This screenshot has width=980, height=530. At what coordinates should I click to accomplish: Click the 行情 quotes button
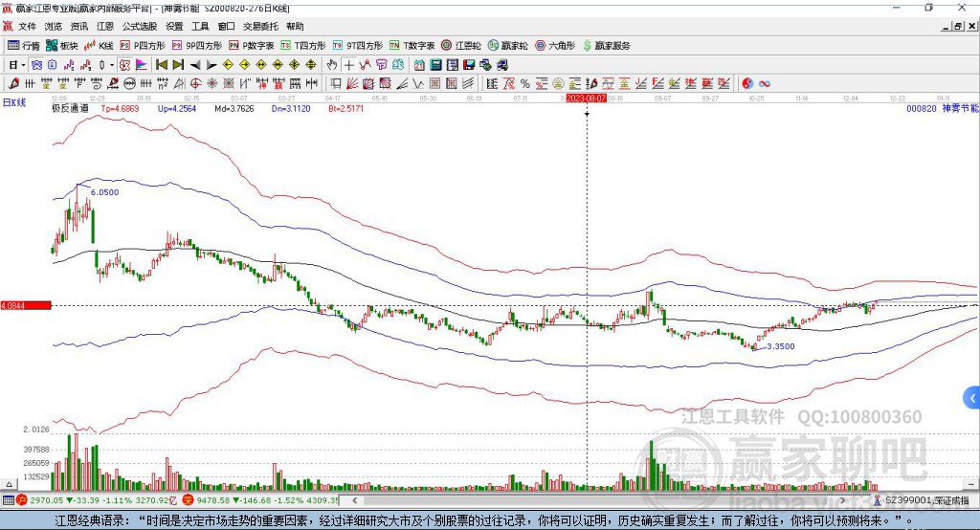24,46
